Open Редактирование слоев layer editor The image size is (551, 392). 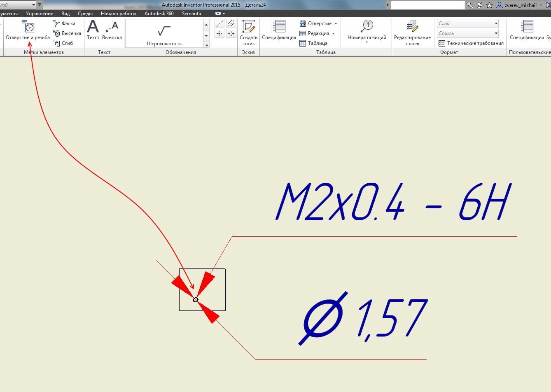412,33
